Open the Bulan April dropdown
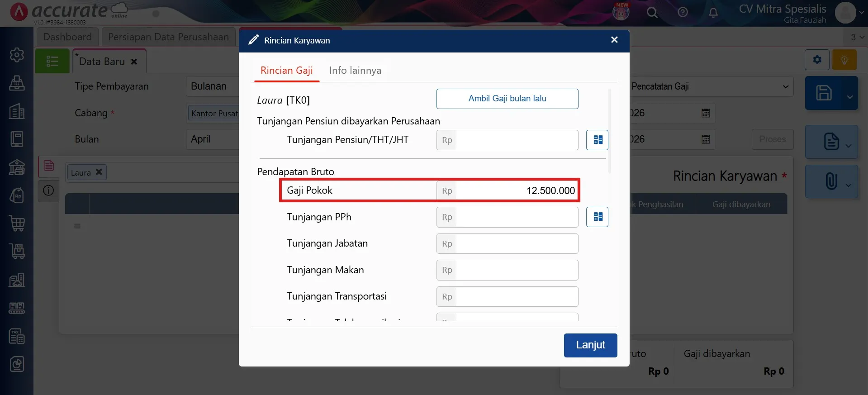 [x=213, y=139]
